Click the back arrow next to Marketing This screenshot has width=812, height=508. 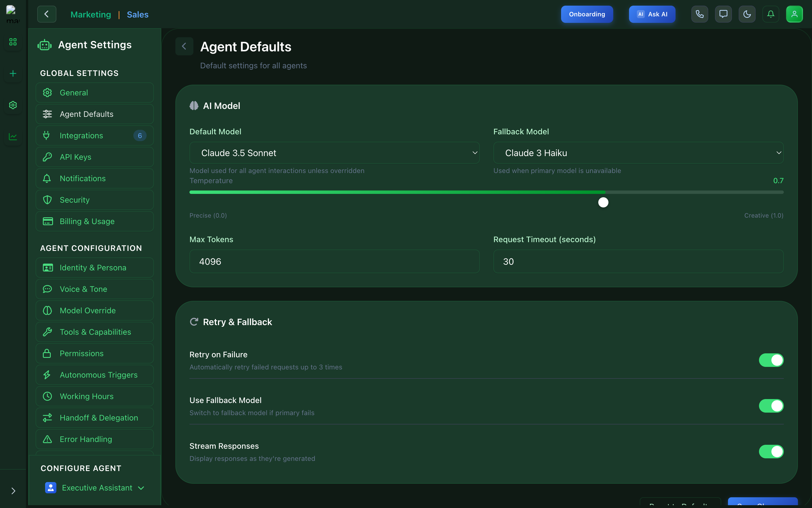[47, 14]
